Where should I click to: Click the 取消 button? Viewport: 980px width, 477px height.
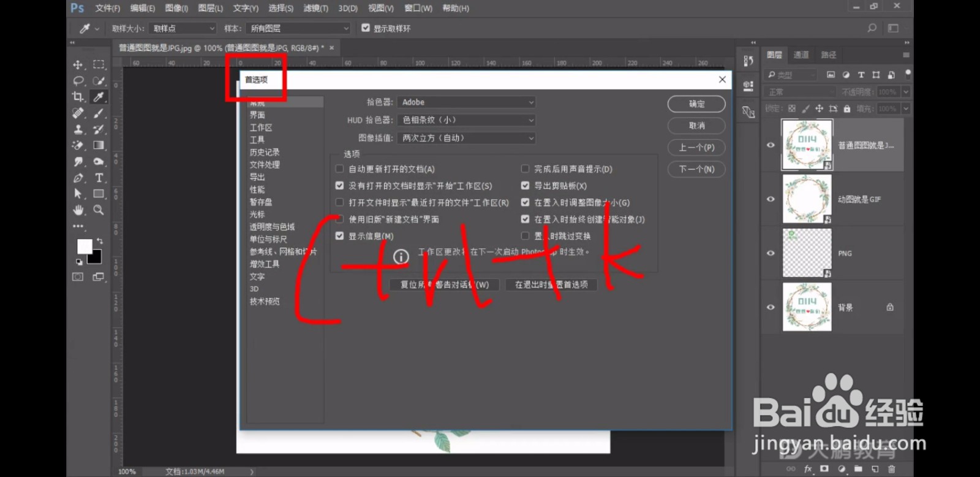pyautogui.click(x=696, y=126)
